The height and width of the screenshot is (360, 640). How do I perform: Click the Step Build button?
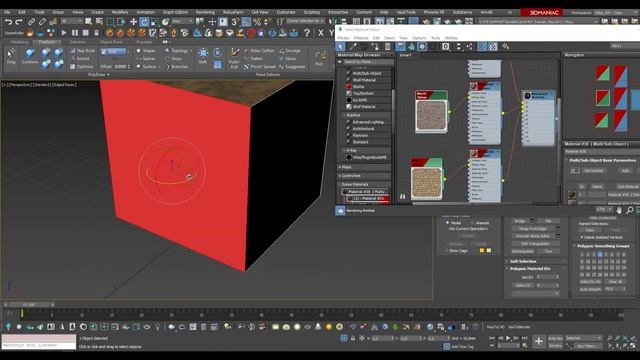[83, 51]
